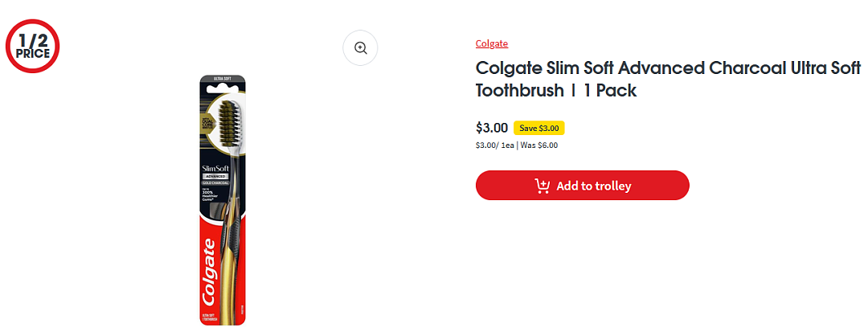The height and width of the screenshot is (336, 868).
Task: Click the Gold Charcoal label on packaging
Action: [213, 182]
